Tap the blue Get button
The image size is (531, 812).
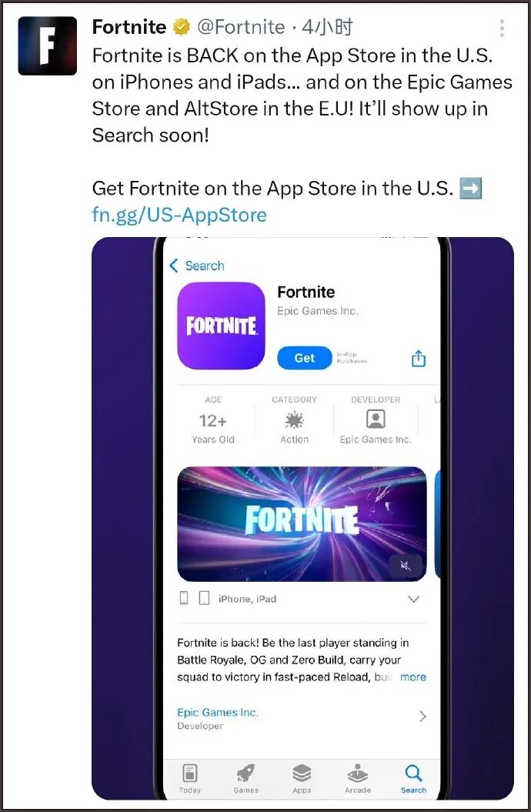(x=304, y=358)
